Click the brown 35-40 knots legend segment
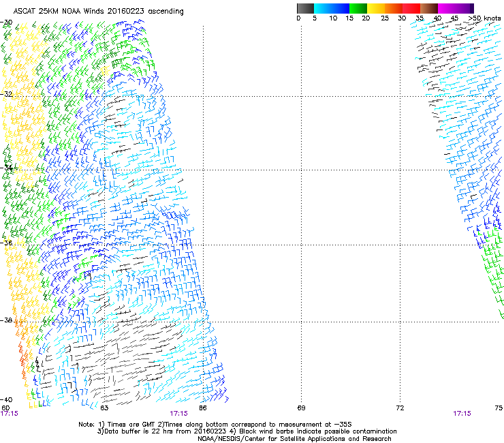 [x=429, y=8]
